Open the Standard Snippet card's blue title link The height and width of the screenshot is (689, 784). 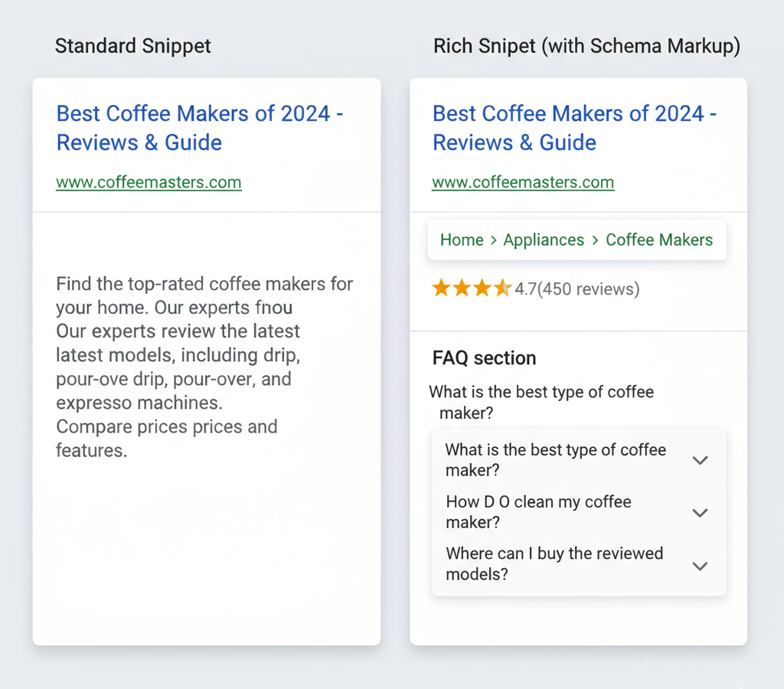[200, 128]
